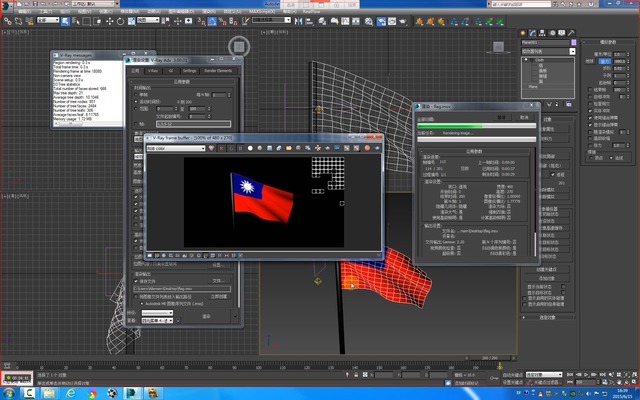Switch to the V-Ray tab in Render Setup
This screenshot has height=400, width=640.
pyautogui.click(x=153, y=71)
